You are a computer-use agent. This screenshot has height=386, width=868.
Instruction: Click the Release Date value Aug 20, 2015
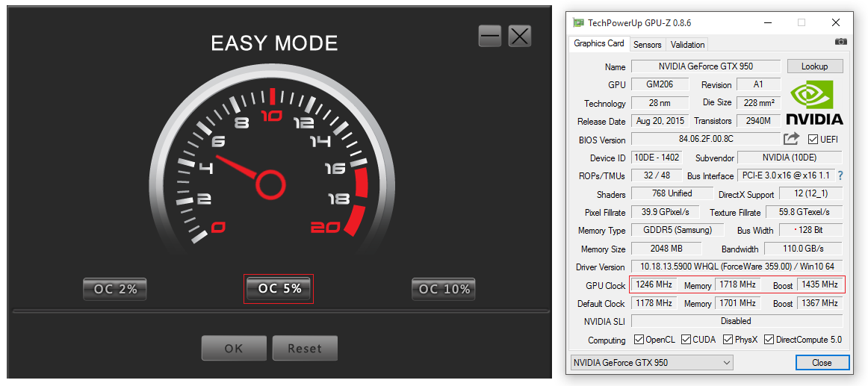pyautogui.click(x=660, y=121)
